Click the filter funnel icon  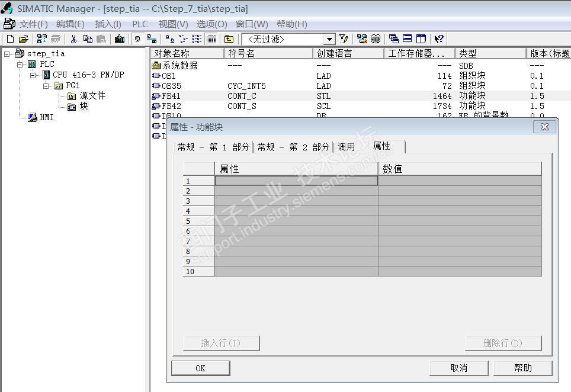[x=343, y=39]
